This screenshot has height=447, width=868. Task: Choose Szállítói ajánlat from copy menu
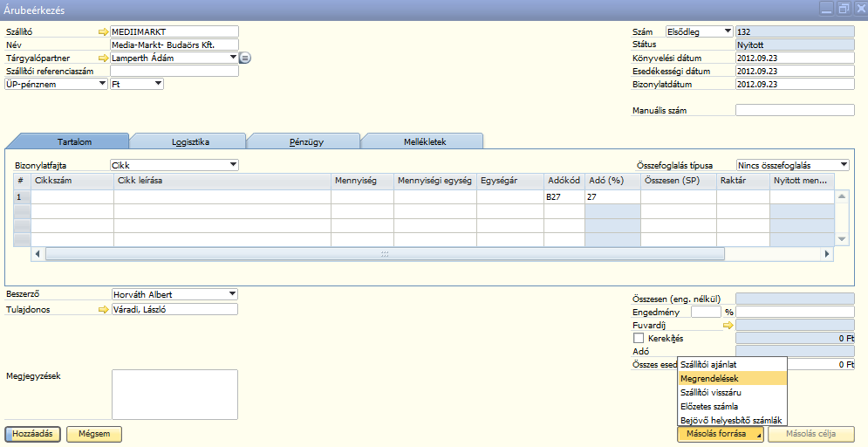pos(732,364)
